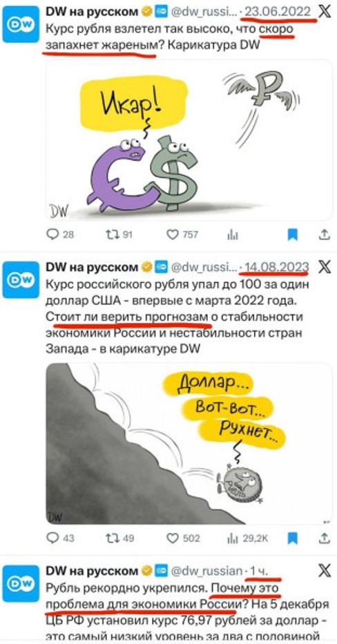The image size is (337, 644).
Task: Open the rolling ruble coin cartoon
Action: tap(189, 444)
